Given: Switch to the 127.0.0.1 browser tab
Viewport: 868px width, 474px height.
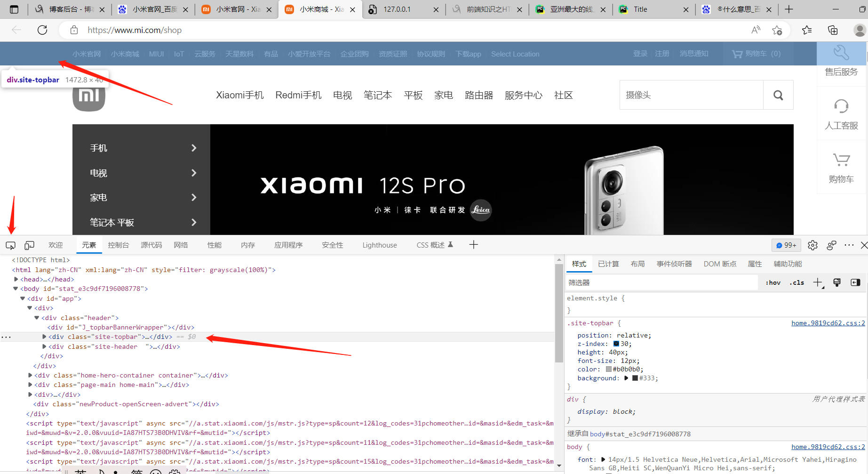Looking at the screenshot, I should pyautogui.click(x=404, y=9).
